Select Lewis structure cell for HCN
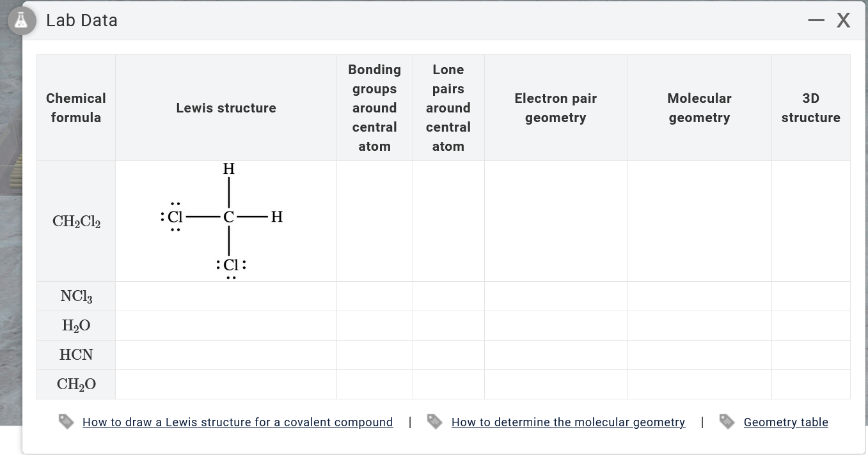This screenshot has height=455, width=868. tap(226, 355)
